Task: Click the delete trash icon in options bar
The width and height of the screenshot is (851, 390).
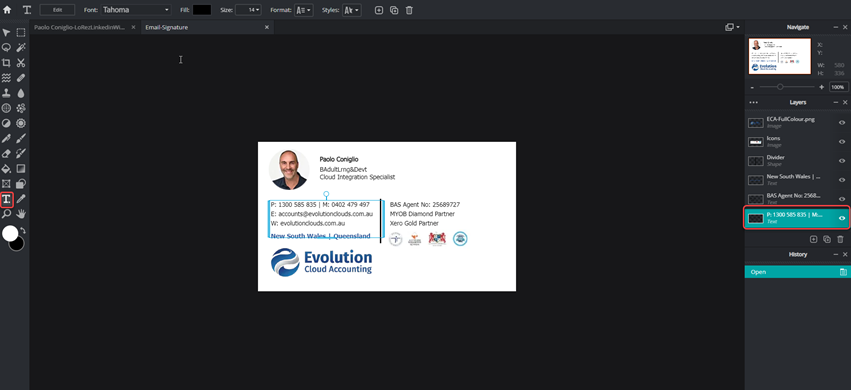Action: (x=409, y=10)
